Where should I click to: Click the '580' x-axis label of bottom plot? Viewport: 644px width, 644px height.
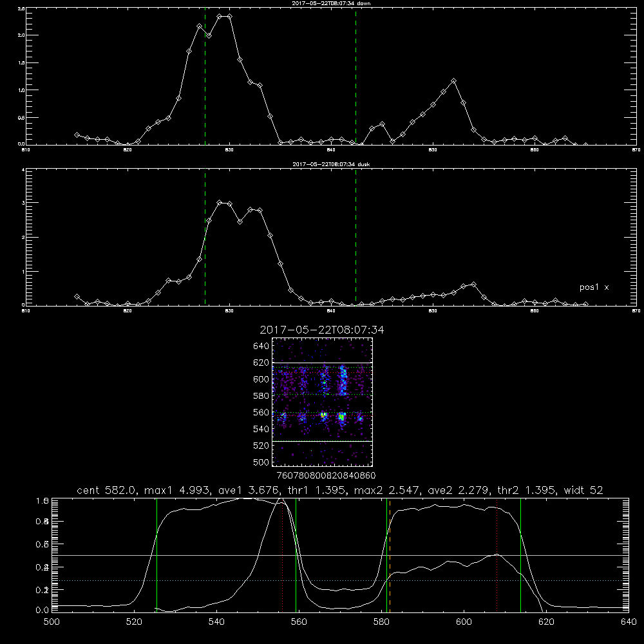coord(381,622)
